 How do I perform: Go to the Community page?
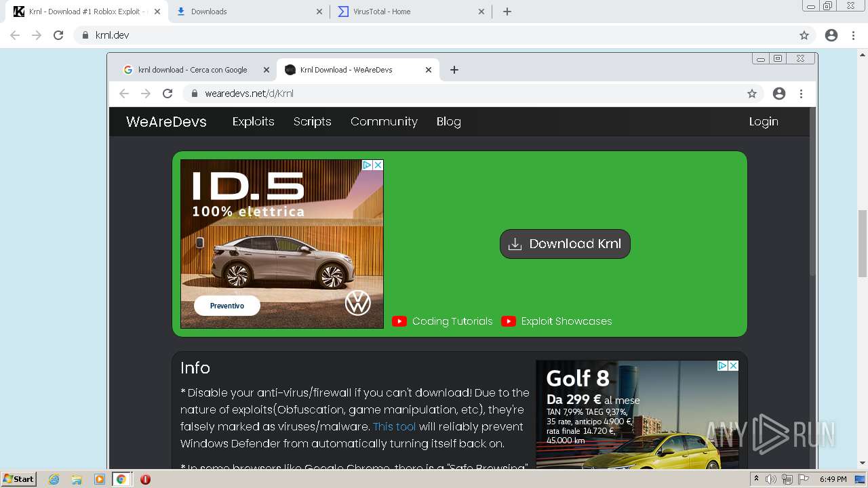click(x=384, y=121)
